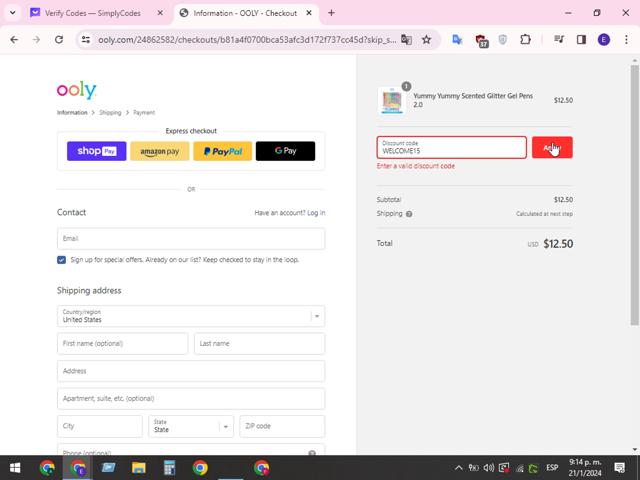Select Payment breadcrumb step

coord(144,113)
